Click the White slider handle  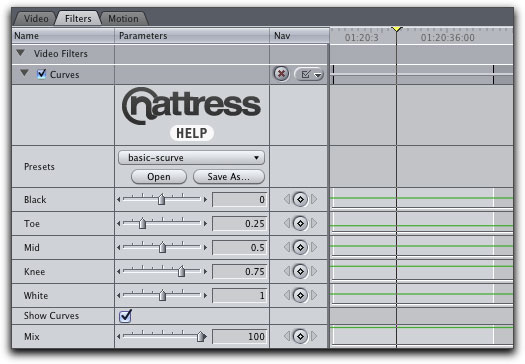[162, 295]
